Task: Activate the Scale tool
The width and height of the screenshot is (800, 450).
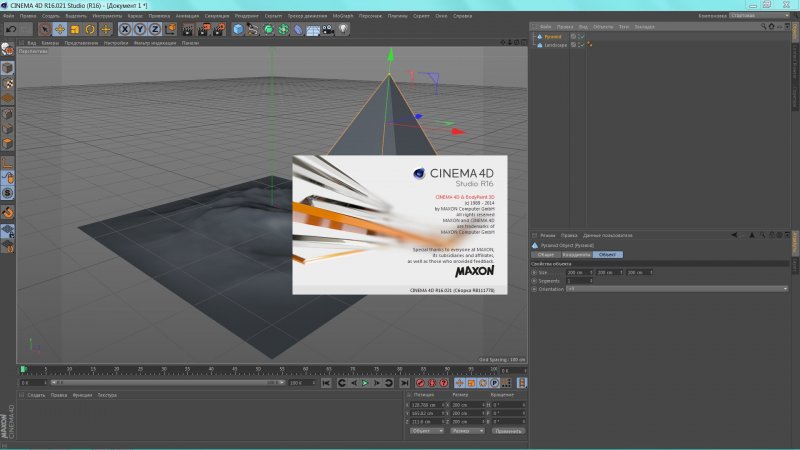Action: (x=74, y=30)
